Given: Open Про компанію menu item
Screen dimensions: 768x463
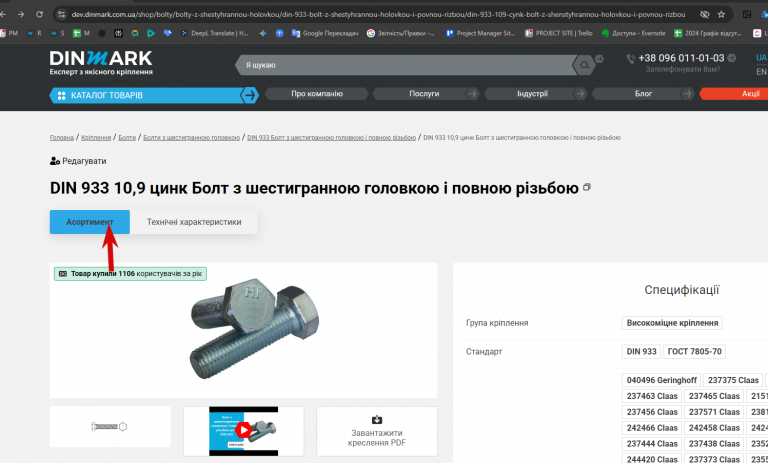Looking at the screenshot, I should point(317,94).
